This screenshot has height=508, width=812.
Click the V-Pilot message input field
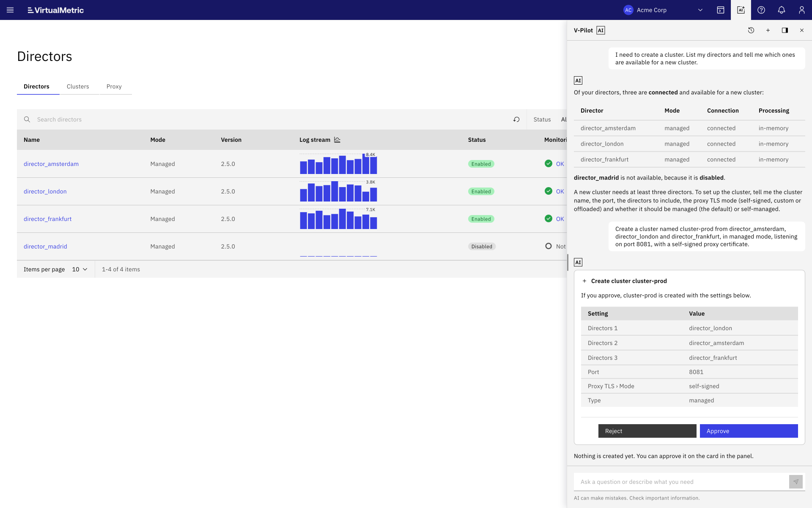[x=681, y=482]
